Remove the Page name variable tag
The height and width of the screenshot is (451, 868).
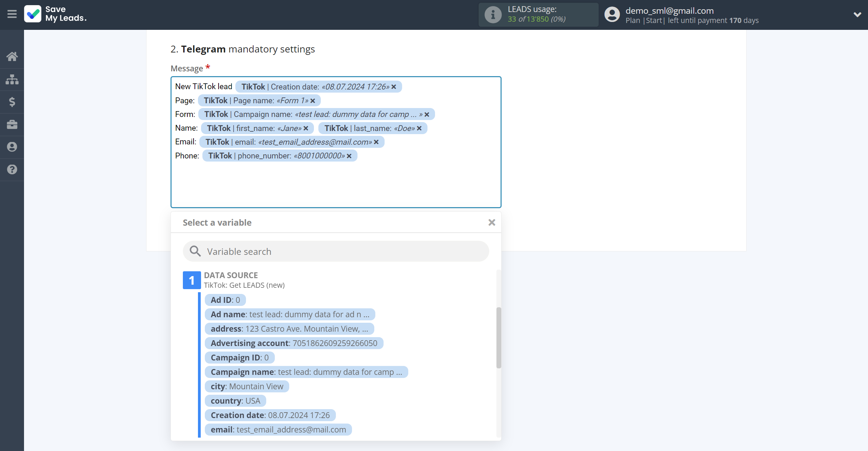coord(313,101)
